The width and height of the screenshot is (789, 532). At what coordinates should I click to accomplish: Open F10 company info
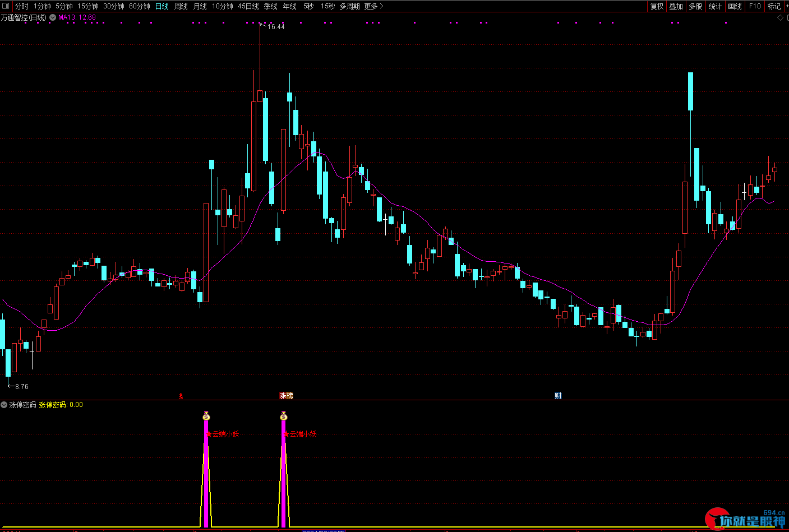[x=755, y=6]
